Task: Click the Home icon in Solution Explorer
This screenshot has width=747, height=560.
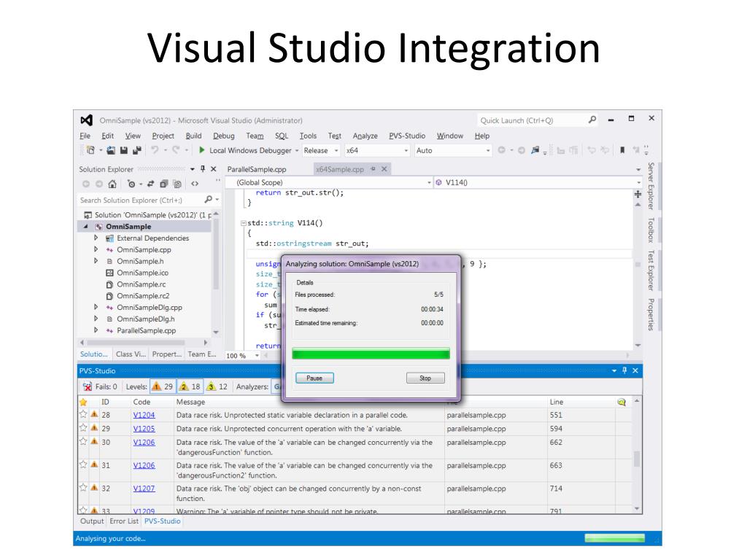Action: [112, 184]
